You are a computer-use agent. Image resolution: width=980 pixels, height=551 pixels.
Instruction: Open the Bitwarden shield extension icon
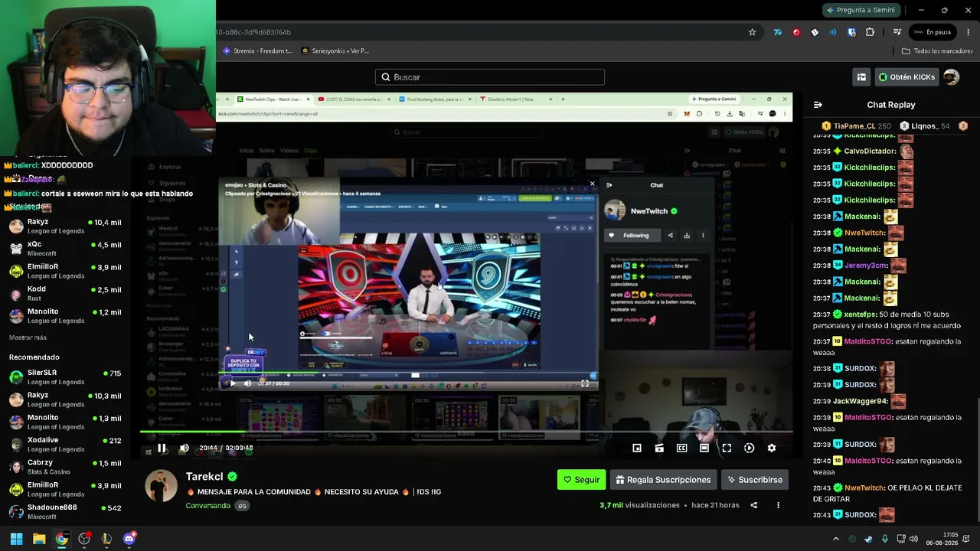pyautogui.click(x=851, y=32)
